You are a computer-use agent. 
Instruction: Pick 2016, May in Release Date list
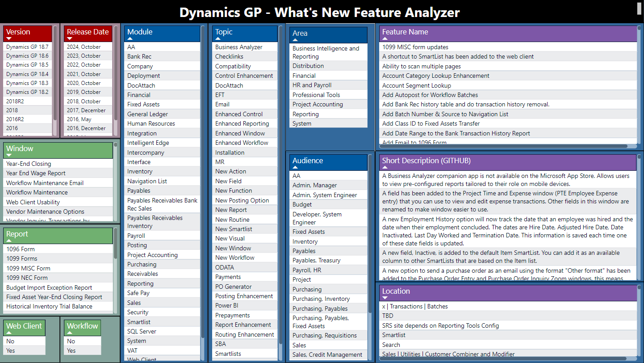coord(88,119)
